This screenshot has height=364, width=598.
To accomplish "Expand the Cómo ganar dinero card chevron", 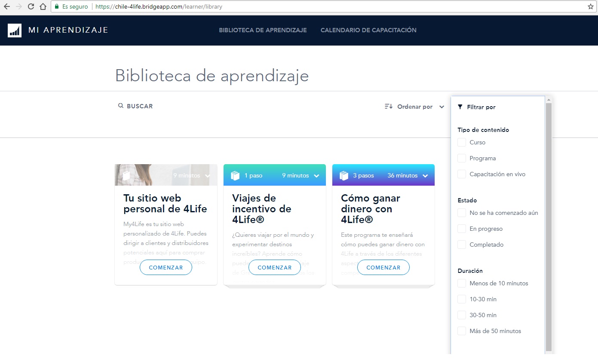I will [x=426, y=176].
